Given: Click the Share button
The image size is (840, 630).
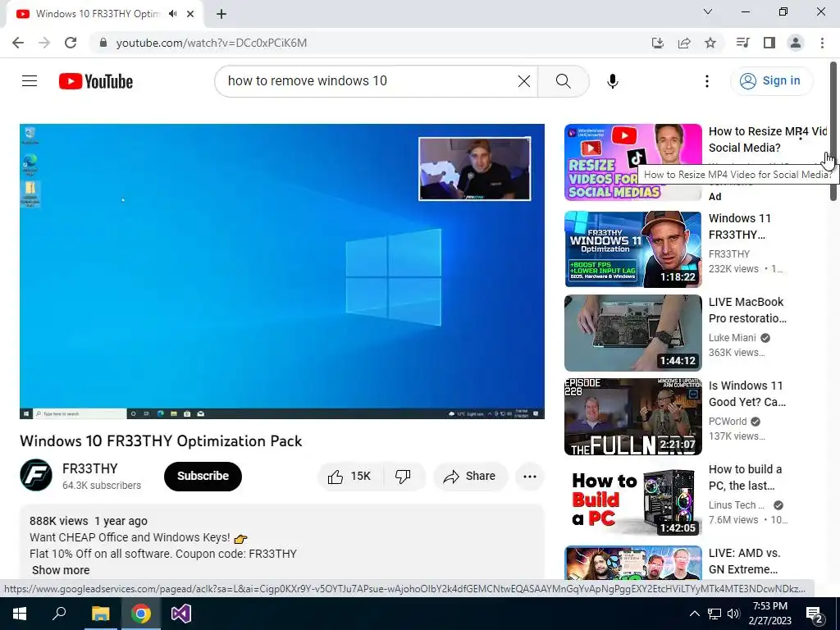Looking at the screenshot, I should click(470, 476).
